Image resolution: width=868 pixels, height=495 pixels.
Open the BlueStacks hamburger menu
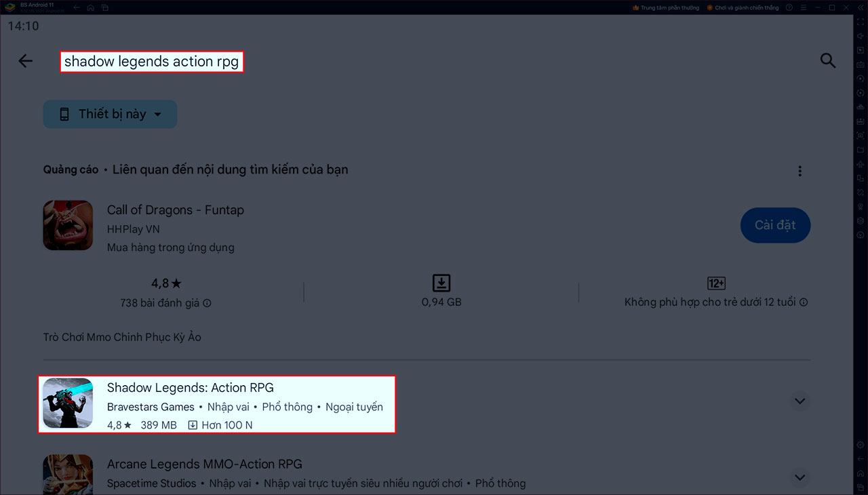click(804, 7)
